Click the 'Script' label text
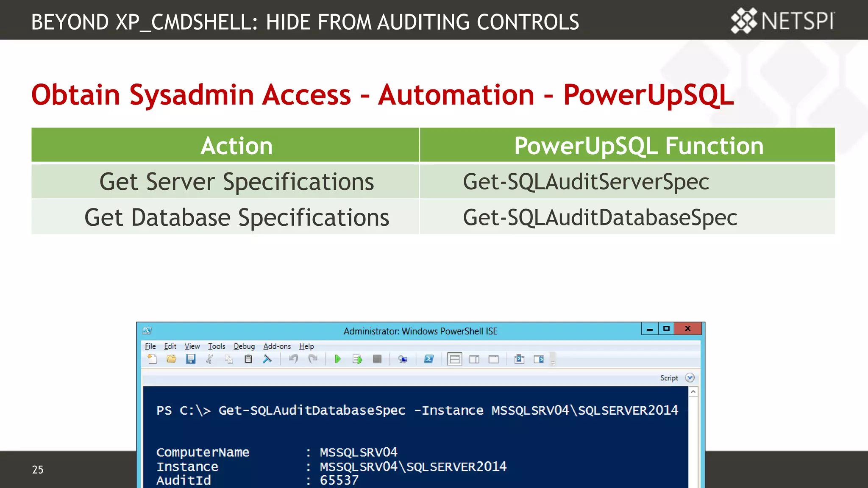Screen dimensions: 868x488 click(669, 378)
